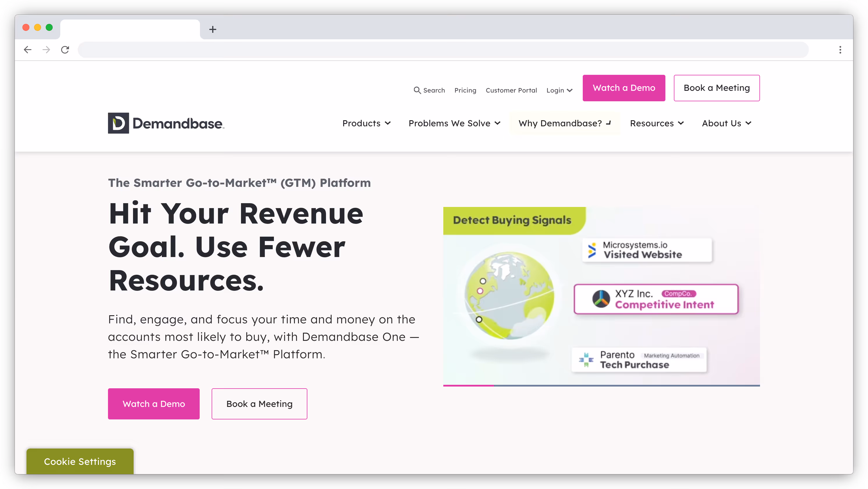This screenshot has height=489, width=868.
Task: Click the pink Watch a Demo button
Action: click(x=624, y=88)
